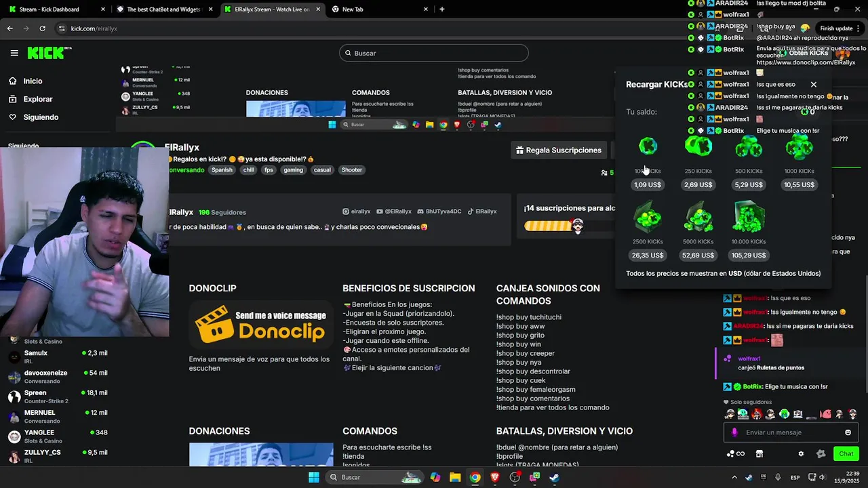Click the green Chat send button
Viewport: 868px width, 488px height.
point(846,453)
